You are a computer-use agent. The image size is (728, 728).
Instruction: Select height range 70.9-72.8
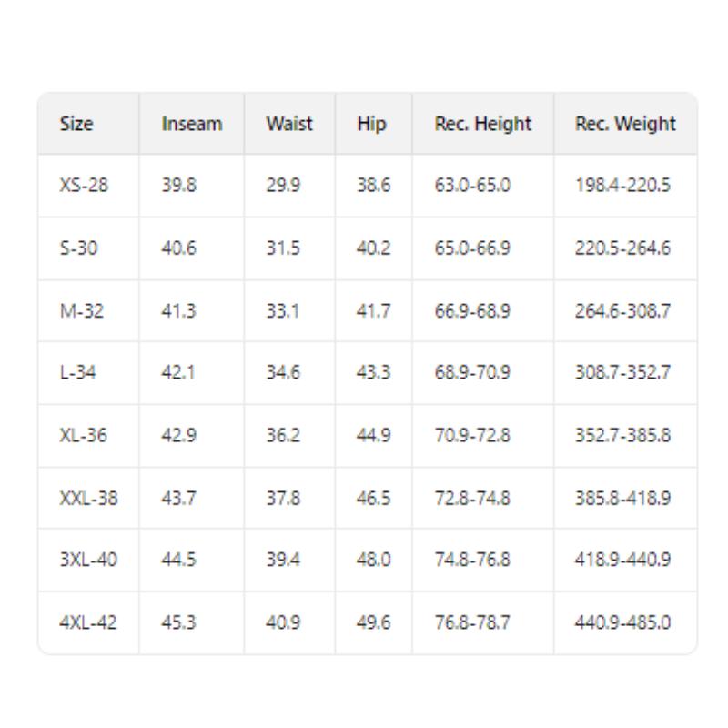click(x=472, y=436)
